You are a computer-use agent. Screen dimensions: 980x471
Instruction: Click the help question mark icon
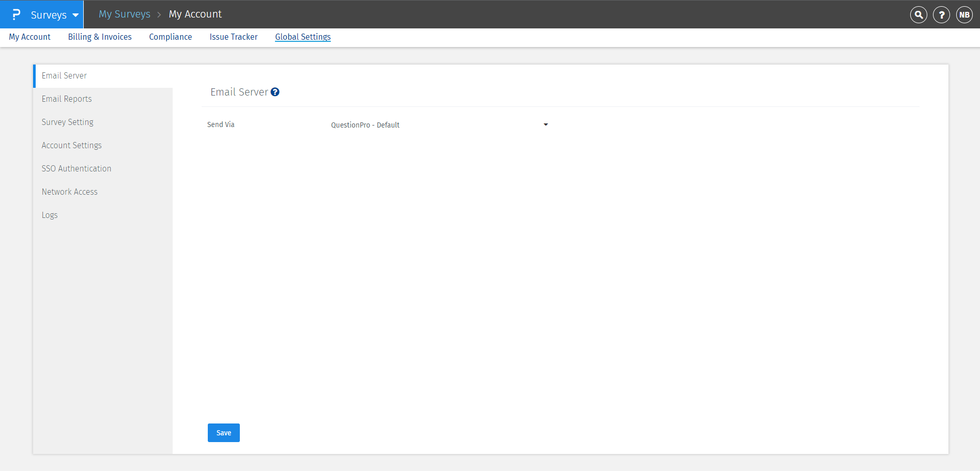pyautogui.click(x=941, y=14)
